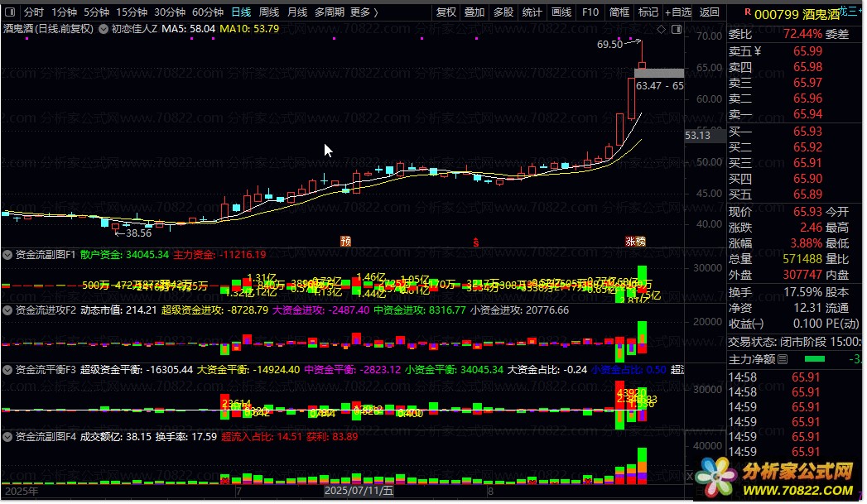Open the 主力净额 list icon
867x504 pixels.
(x=783, y=360)
